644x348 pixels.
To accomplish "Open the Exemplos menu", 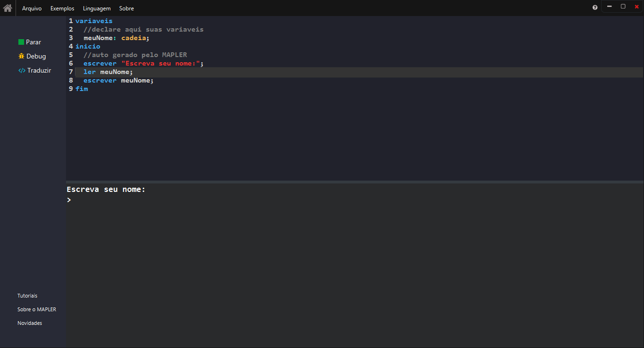I will point(62,8).
